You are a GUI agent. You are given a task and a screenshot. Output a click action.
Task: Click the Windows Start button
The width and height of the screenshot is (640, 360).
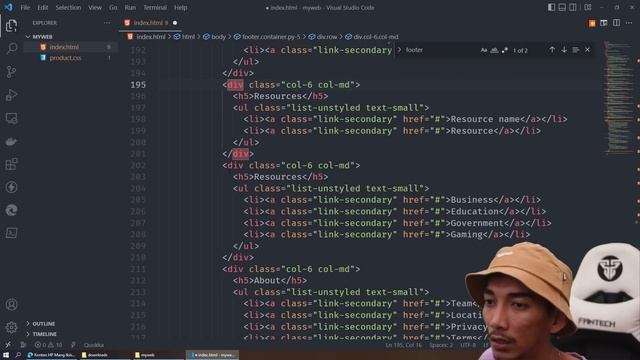coord(6,355)
